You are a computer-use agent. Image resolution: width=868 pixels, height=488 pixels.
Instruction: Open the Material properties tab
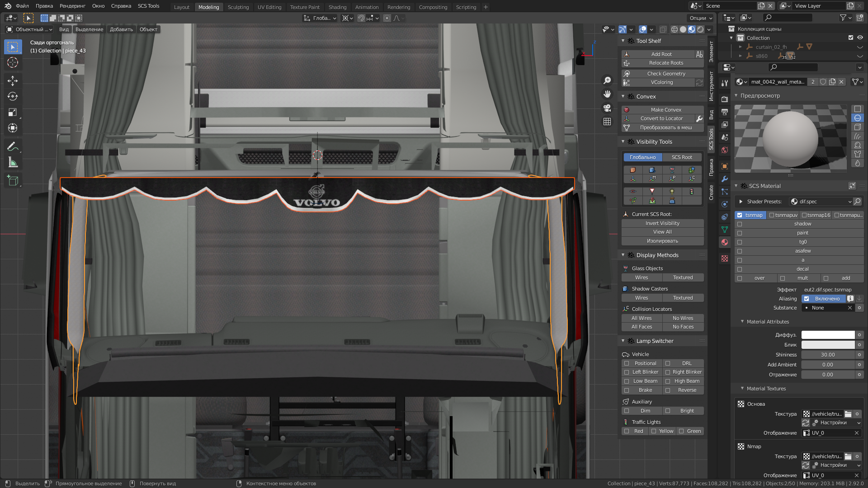coord(725,242)
